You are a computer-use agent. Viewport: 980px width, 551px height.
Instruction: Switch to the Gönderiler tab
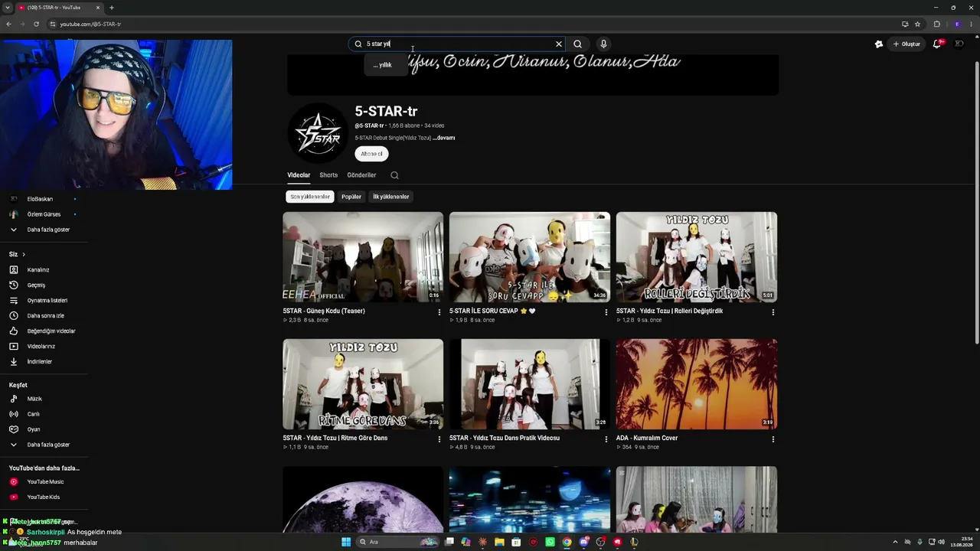[x=361, y=175]
